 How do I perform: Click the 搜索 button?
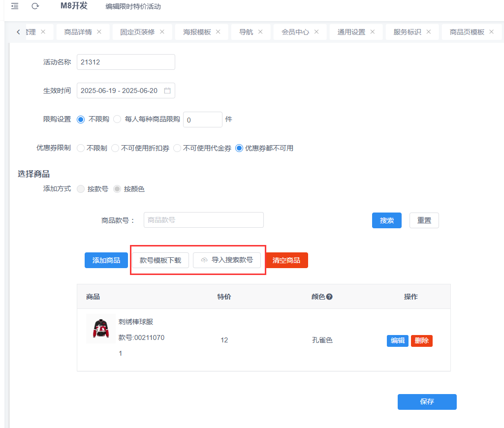coord(387,220)
